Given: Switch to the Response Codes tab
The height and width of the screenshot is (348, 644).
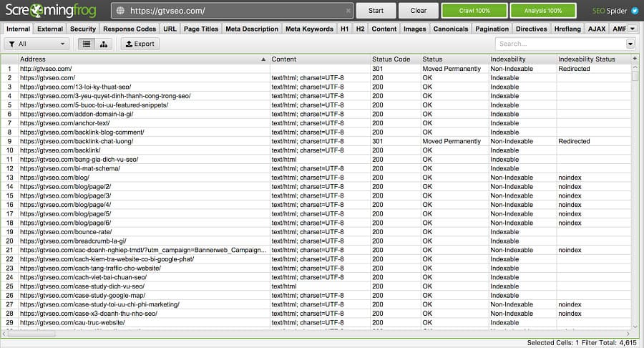Looking at the screenshot, I should pos(130,29).
